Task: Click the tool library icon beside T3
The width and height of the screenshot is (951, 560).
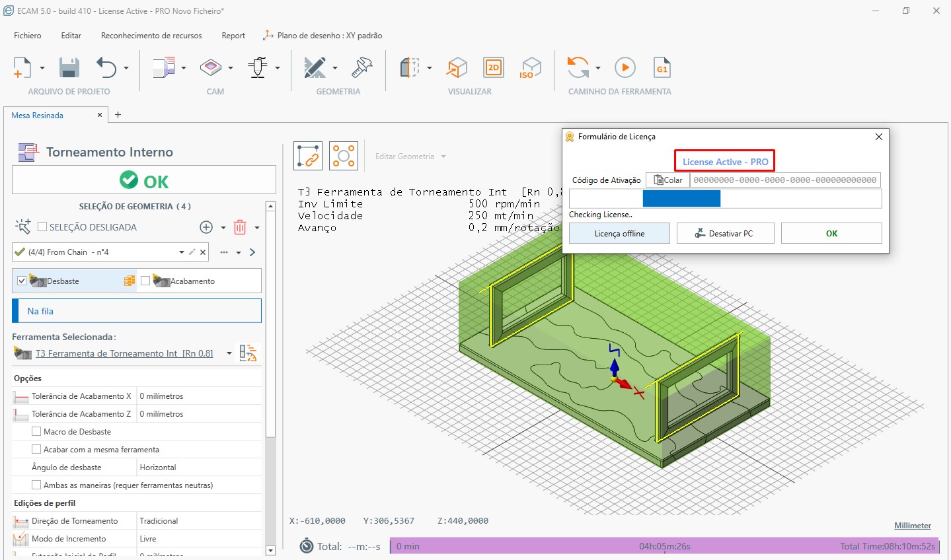Action: [x=248, y=353]
